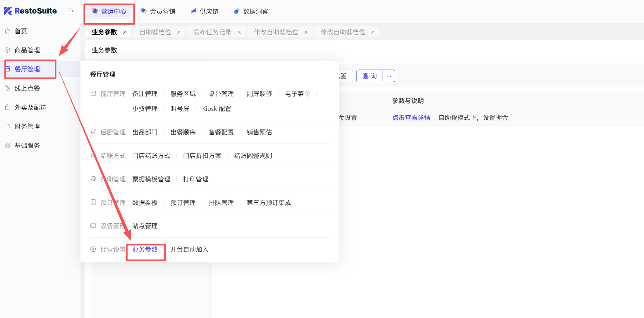
Task: Click the grid icon beside 基础服务
Action: tap(8, 145)
